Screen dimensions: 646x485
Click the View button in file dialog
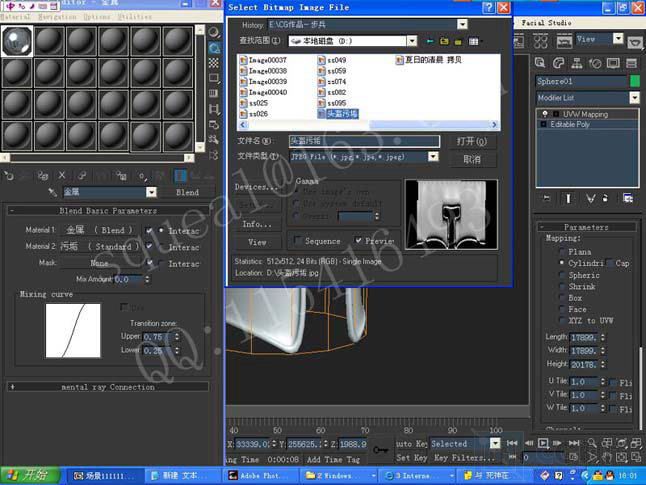(x=257, y=242)
